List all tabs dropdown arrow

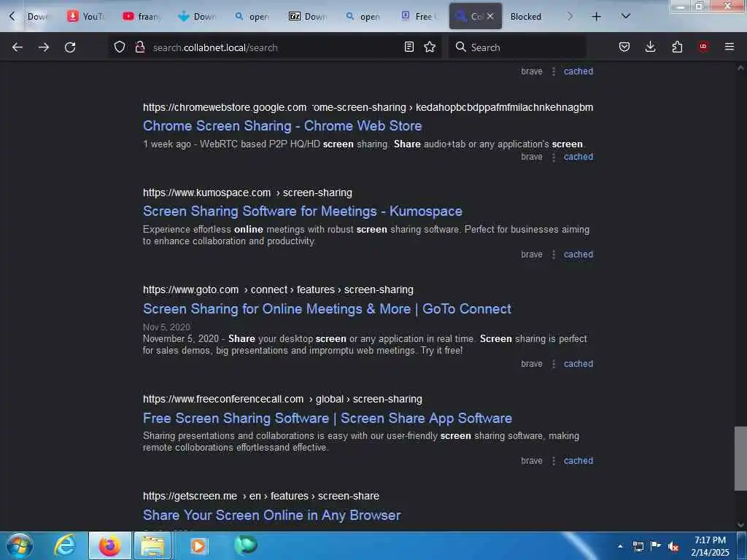click(x=626, y=16)
